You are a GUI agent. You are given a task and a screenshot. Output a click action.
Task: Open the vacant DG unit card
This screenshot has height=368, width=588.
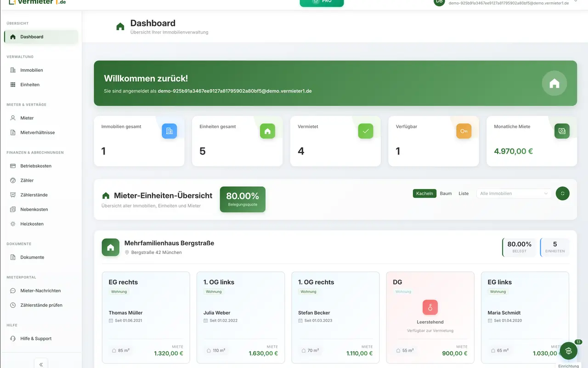[x=430, y=317]
